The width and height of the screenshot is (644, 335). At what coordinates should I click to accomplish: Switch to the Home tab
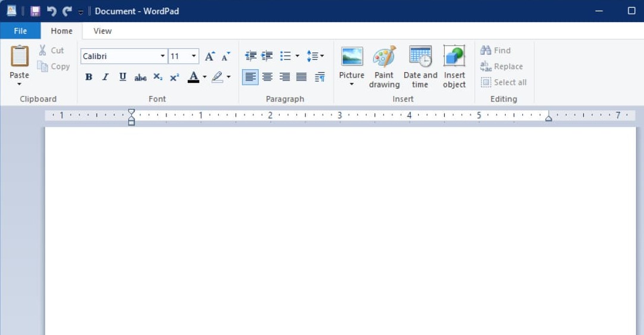pos(61,31)
